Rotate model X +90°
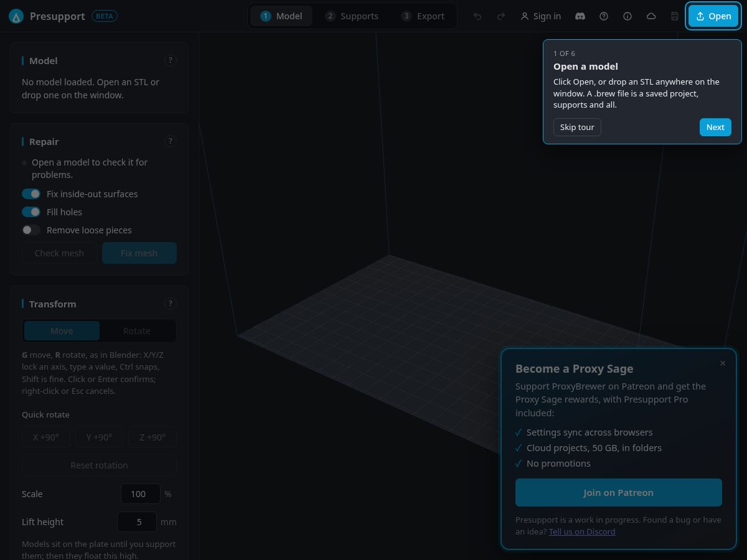This screenshot has width=747, height=560. [46, 437]
